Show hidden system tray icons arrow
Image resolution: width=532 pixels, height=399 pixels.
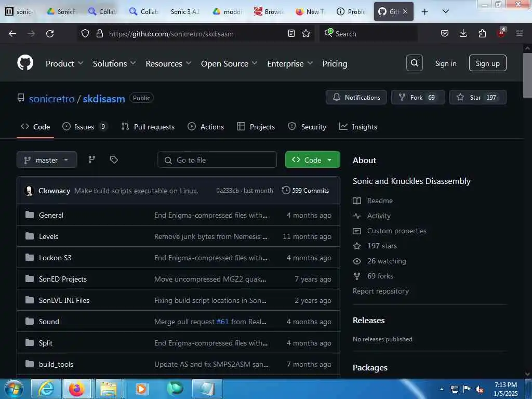pyautogui.click(x=442, y=389)
